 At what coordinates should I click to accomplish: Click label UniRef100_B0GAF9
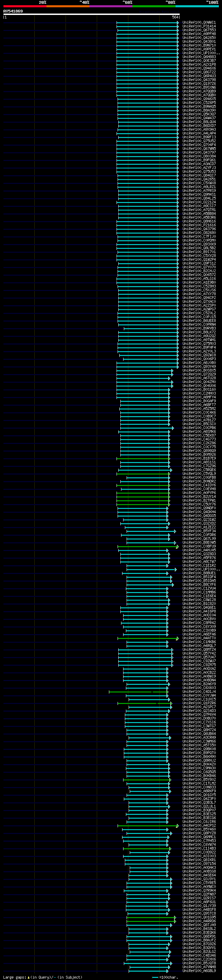click(x=199, y=401)
